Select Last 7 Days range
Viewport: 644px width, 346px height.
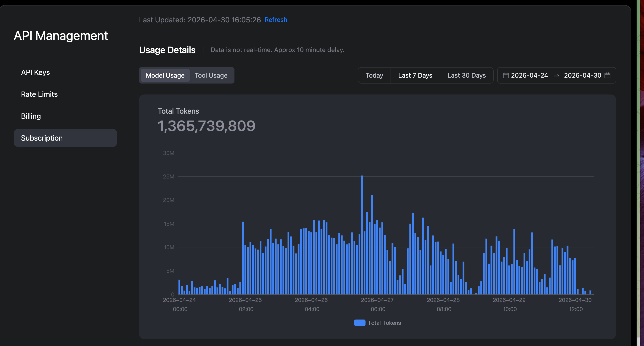point(415,75)
